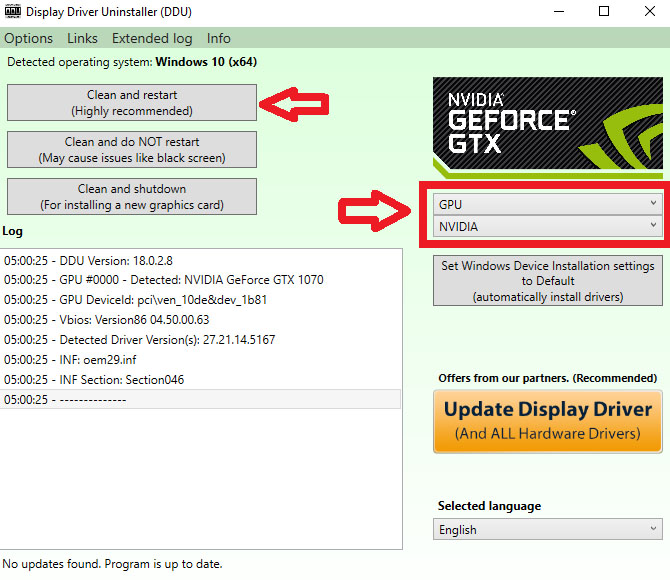
Task: Open the NVIDIA vendor dropdown
Action: [547, 226]
